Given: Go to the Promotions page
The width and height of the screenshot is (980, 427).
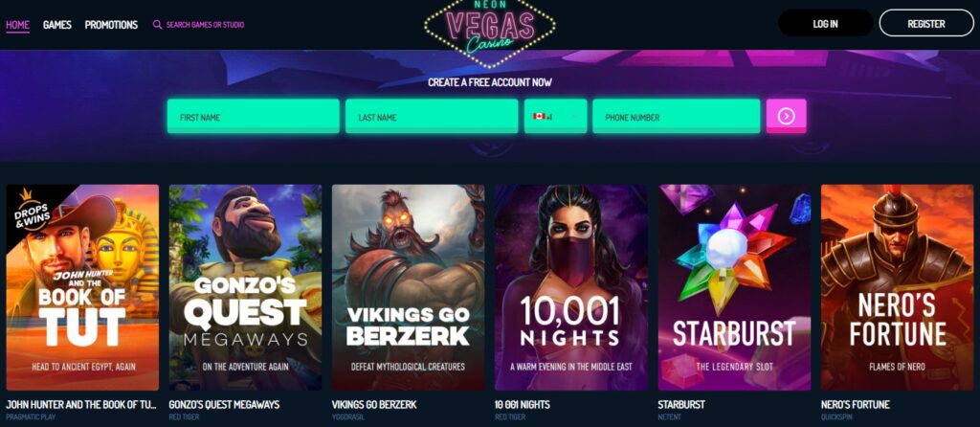Looking at the screenshot, I should pyautogui.click(x=111, y=25).
